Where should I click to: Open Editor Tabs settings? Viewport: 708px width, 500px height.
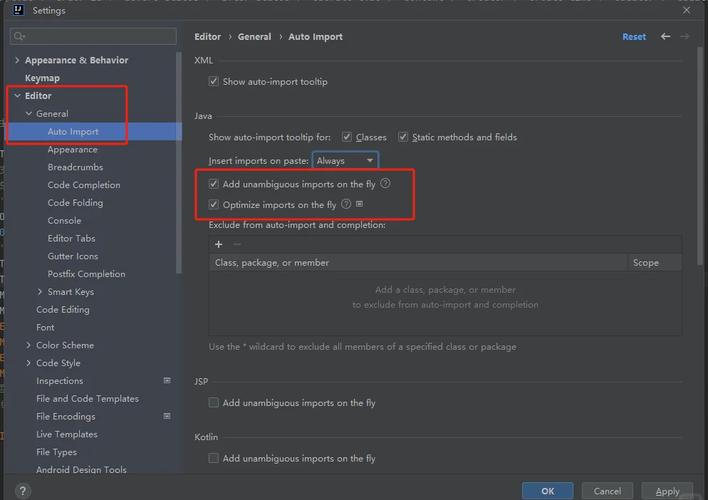(x=71, y=238)
